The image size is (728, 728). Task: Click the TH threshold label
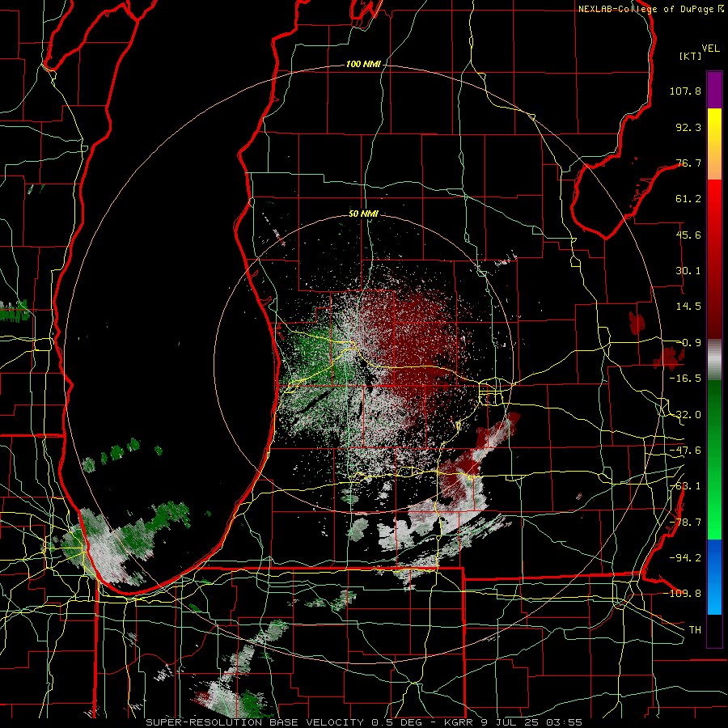pos(695,630)
